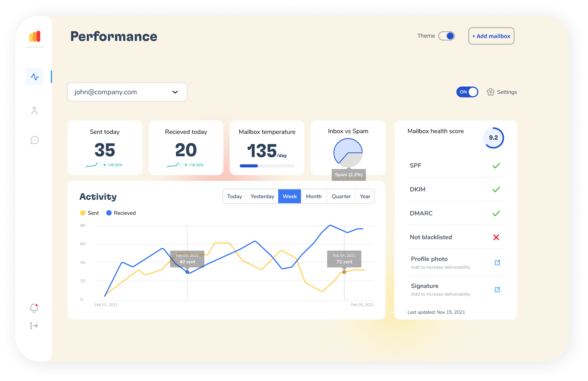Click the logout icon in sidebar
Image resolution: width=588 pixels, height=381 pixels.
(34, 326)
